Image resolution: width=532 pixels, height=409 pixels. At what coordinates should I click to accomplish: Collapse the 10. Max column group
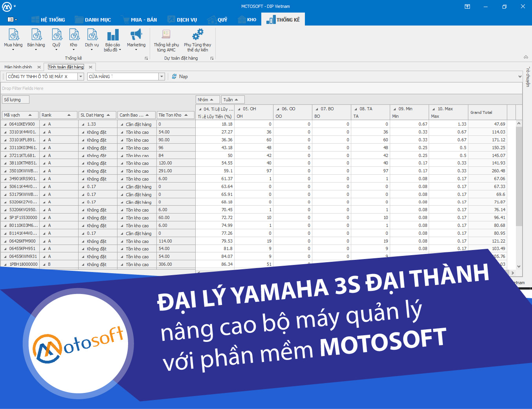pos(434,109)
